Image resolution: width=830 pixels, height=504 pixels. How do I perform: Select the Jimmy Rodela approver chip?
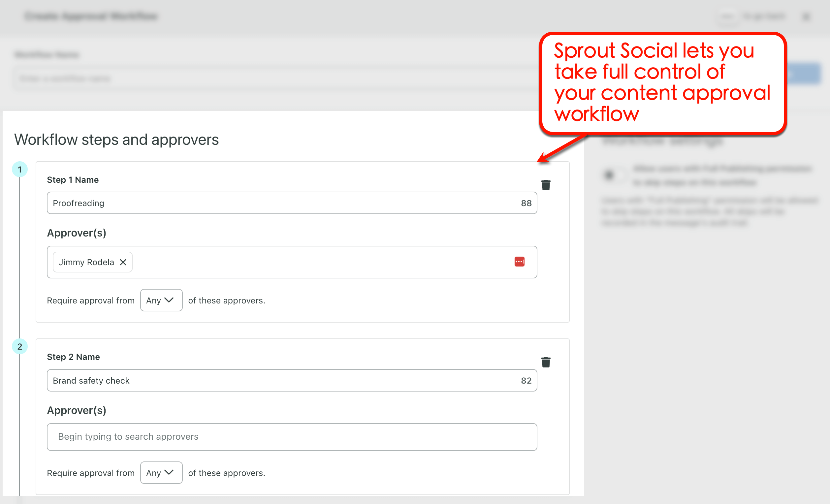(86, 262)
